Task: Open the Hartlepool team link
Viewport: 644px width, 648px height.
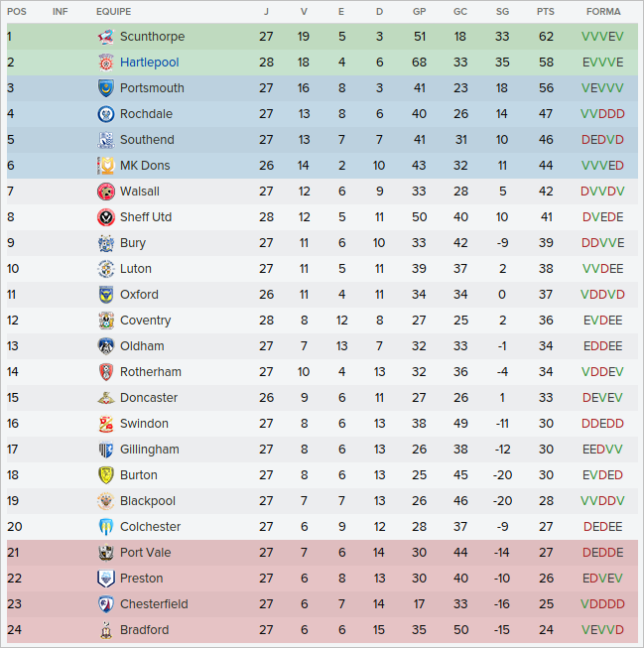Action: click(x=149, y=63)
